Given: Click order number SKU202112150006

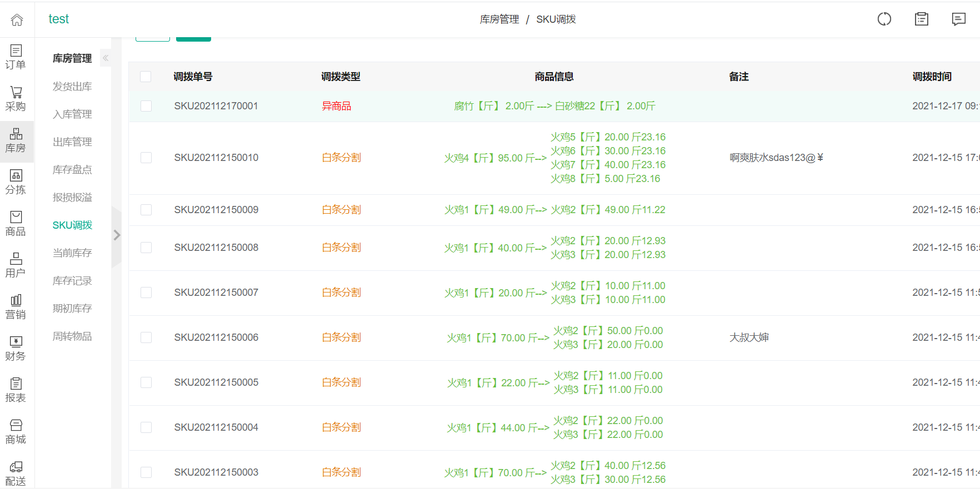Looking at the screenshot, I should [x=216, y=337].
